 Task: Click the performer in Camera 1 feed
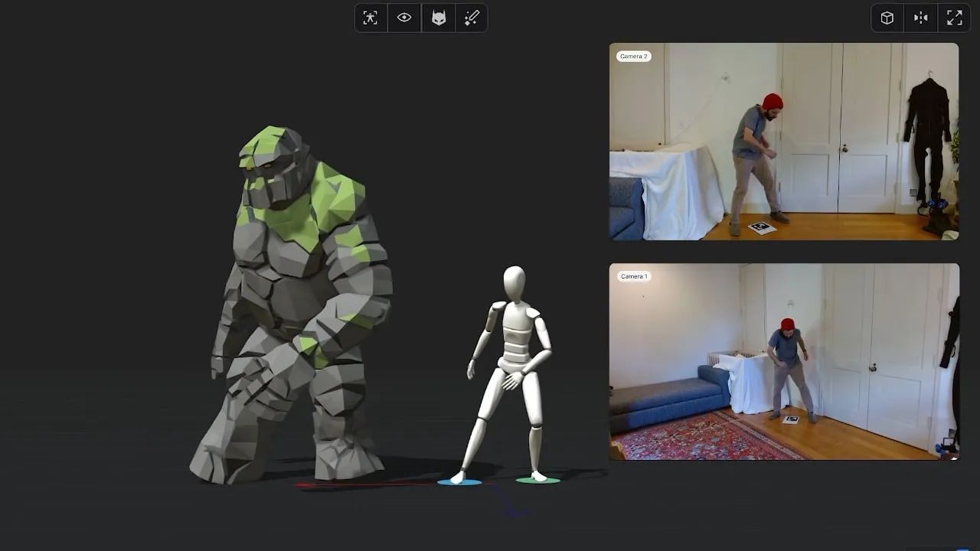tap(789, 367)
